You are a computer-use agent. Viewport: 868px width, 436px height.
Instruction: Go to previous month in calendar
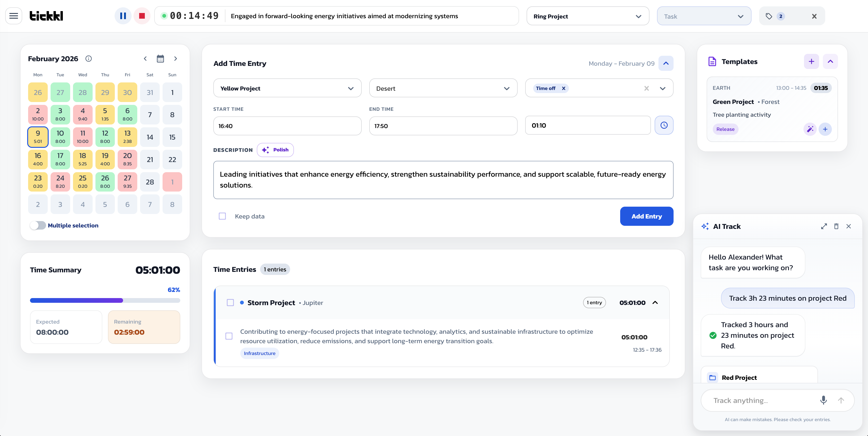click(145, 59)
